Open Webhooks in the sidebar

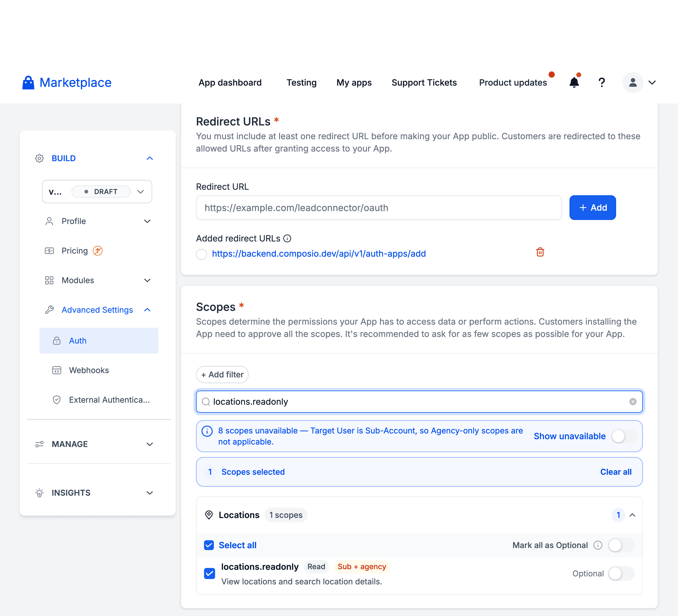click(89, 370)
